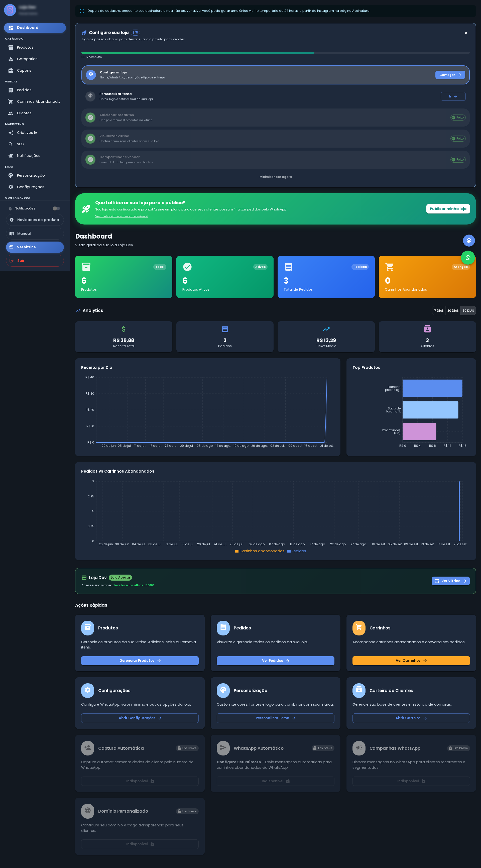Click the Campanhas WhatsApp megaphone icon
The image size is (481, 868).
(359, 748)
